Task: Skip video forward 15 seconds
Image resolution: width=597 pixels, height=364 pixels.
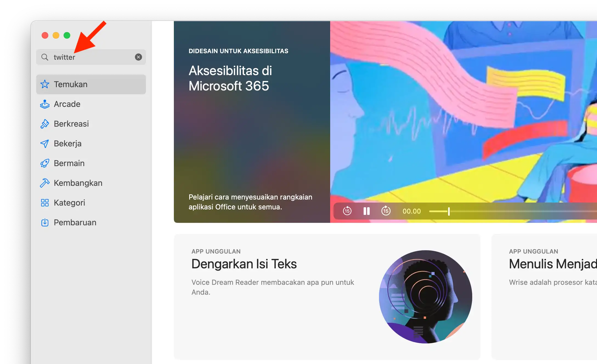Action: click(x=386, y=211)
